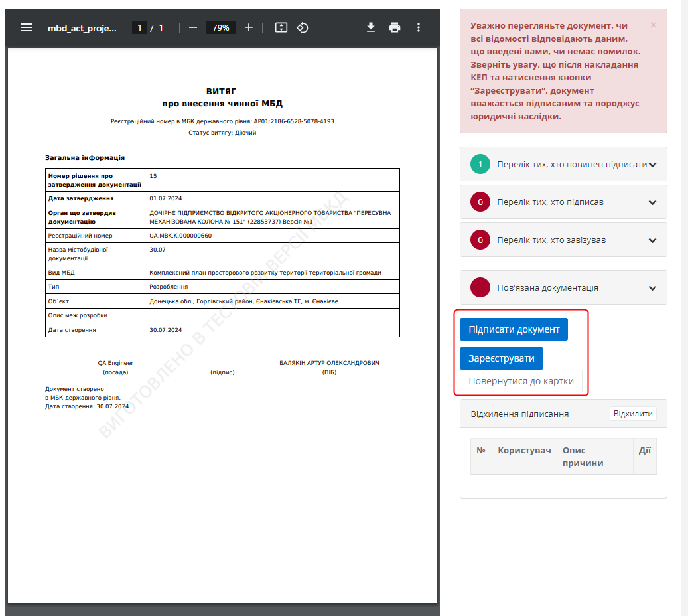Click the "Відхилити" button
This screenshot has width=688, height=616.
[633, 414]
